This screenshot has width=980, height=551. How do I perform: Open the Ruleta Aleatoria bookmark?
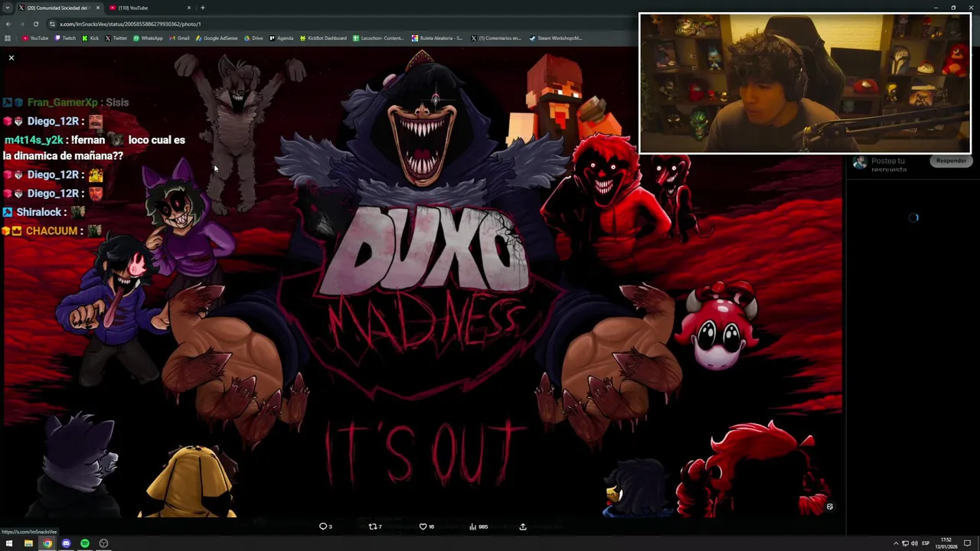tap(437, 38)
